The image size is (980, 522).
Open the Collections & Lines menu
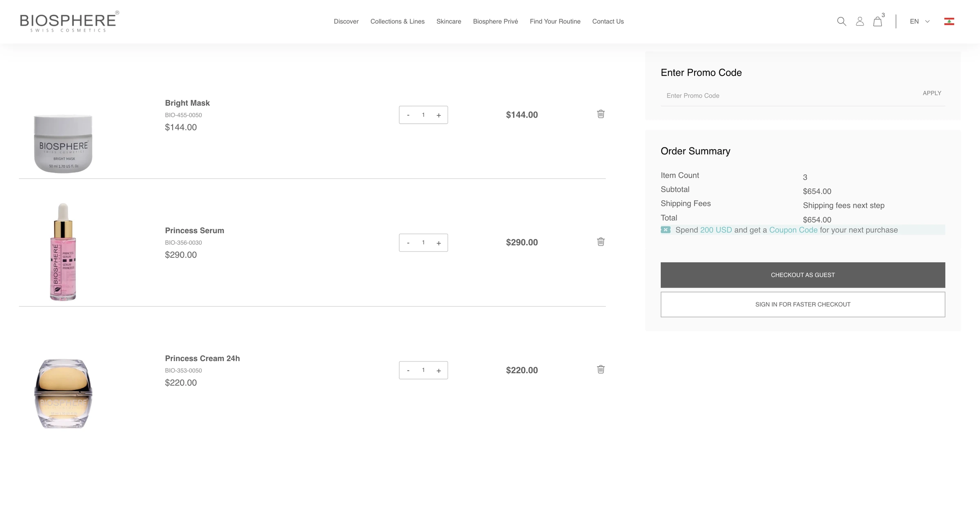397,21
